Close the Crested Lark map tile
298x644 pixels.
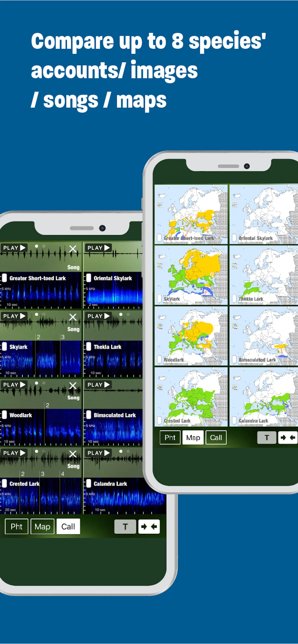220,374
